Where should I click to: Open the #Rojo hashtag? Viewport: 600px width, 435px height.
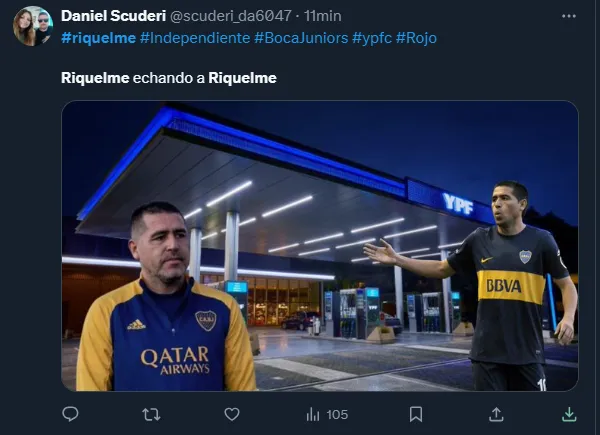(416, 37)
